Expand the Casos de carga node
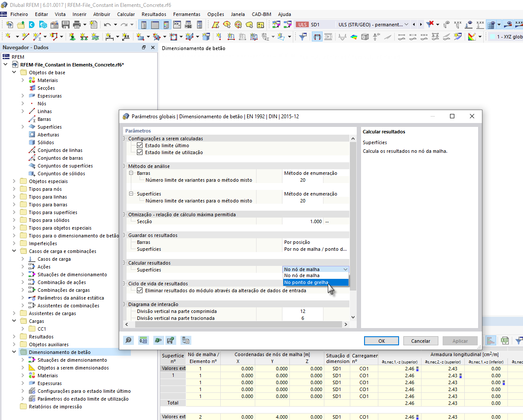Image resolution: width=523 pixels, height=420 pixels. click(x=22, y=259)
